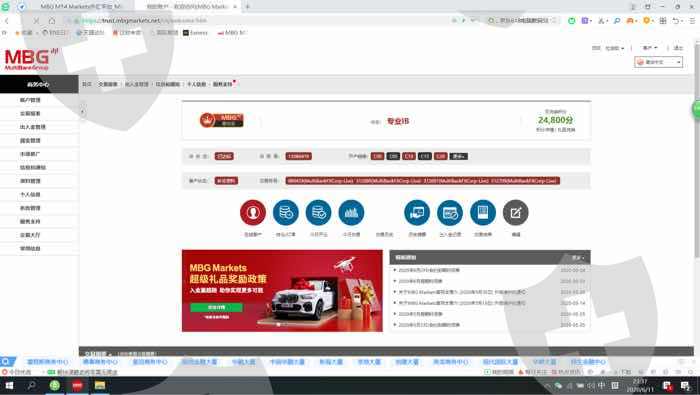The height and width of the screenshot is (395, 700).
Task: Collapse the left sidebar with its arrow
Action: [83, 112]
